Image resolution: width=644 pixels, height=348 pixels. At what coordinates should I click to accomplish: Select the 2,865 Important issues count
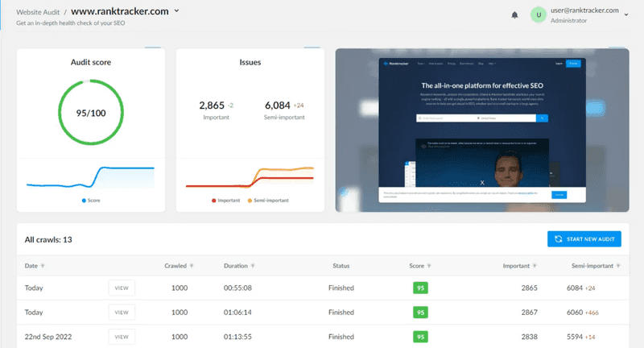point(212,106)
